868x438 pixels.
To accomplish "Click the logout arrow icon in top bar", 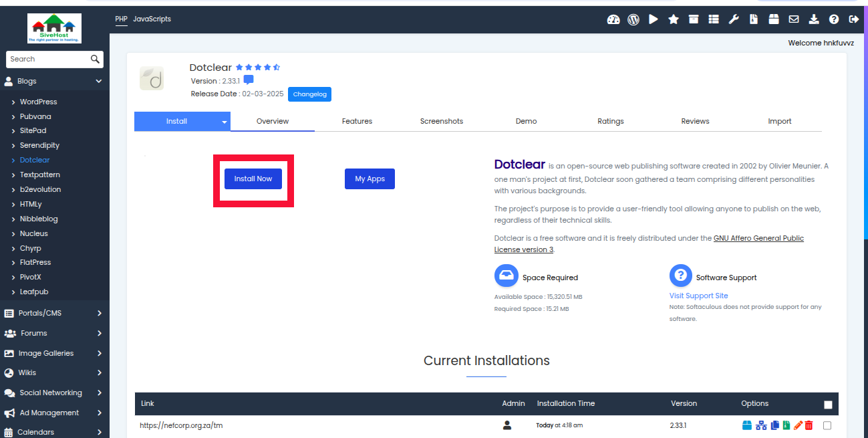I will coord(854,19).
